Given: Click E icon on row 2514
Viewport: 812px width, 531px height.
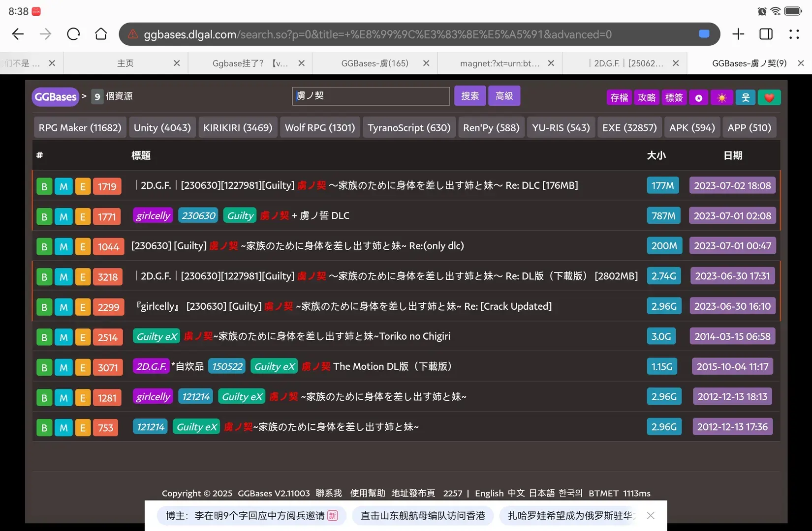Looking at the screenshot, I should (83, 337).
